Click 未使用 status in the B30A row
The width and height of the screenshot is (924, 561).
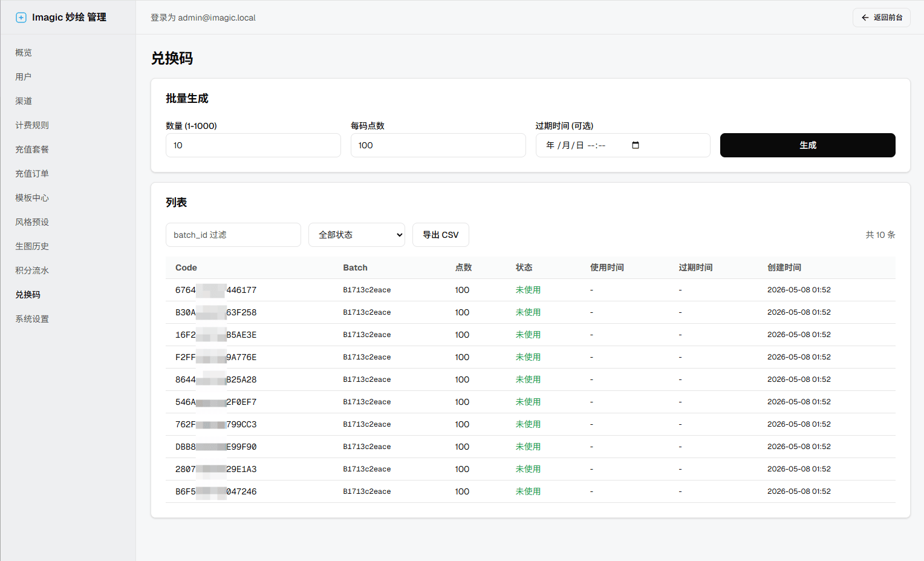(528, 312)
